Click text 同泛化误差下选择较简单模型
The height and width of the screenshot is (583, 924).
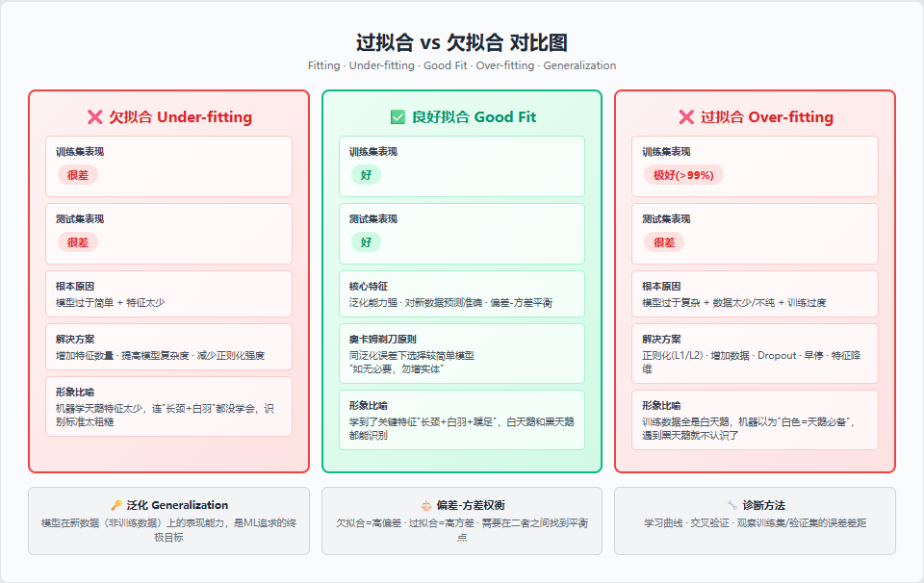(x=411, y=356)
